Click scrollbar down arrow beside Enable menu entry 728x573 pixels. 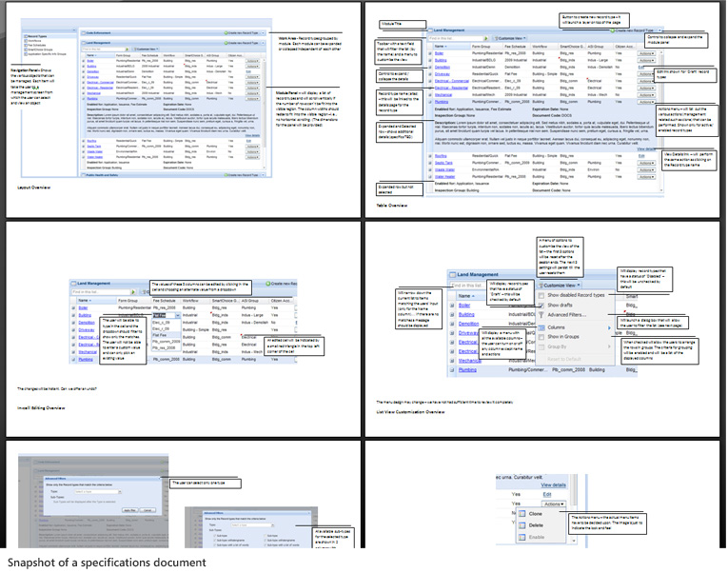click(x=574, y=541)
